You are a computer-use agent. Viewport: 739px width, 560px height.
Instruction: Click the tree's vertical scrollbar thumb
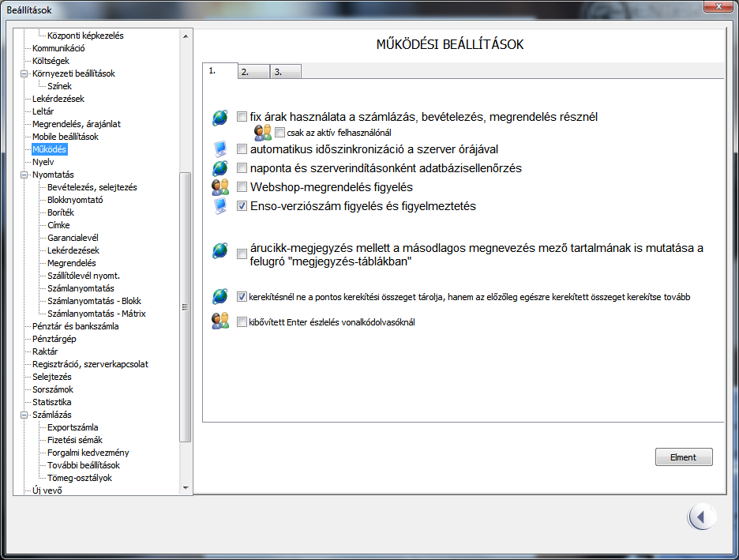tap(186, 307)
